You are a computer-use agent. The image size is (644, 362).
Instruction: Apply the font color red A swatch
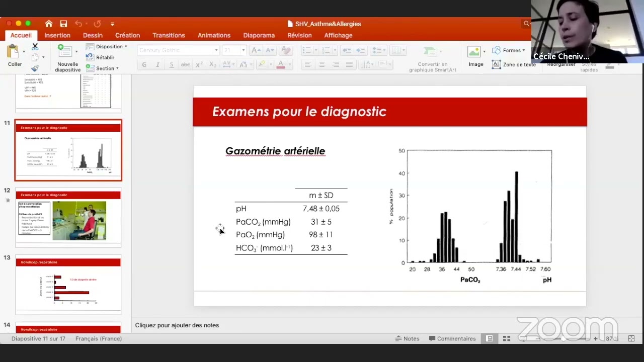click(x=281, y=64)
